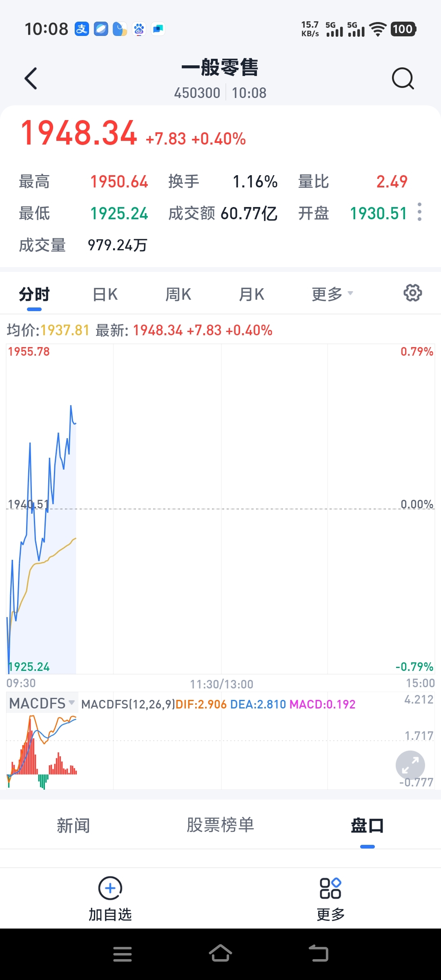Switch to the 周K tab
The height and width of the screenshot is (980, 441).
pyautogui.click(x=178, y=294)
